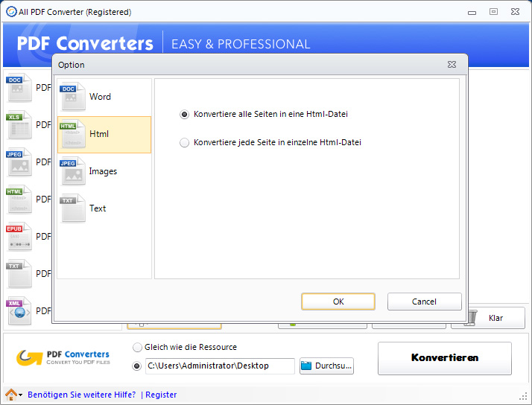Click the Durchsu... browse button
The height and width of the screenshot is (405, 532).
click(326, 366)
